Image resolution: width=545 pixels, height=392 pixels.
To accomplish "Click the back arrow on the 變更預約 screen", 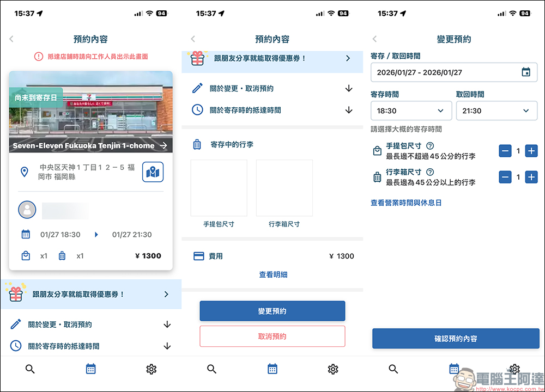I will (375, 39).
